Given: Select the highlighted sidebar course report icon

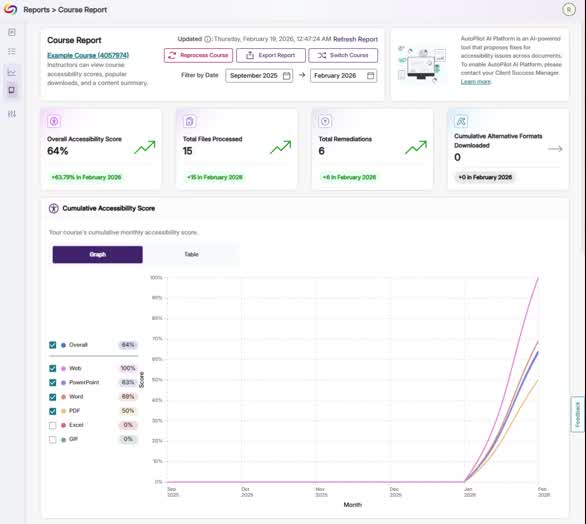Looking at the screenshot, I should 12,90.
